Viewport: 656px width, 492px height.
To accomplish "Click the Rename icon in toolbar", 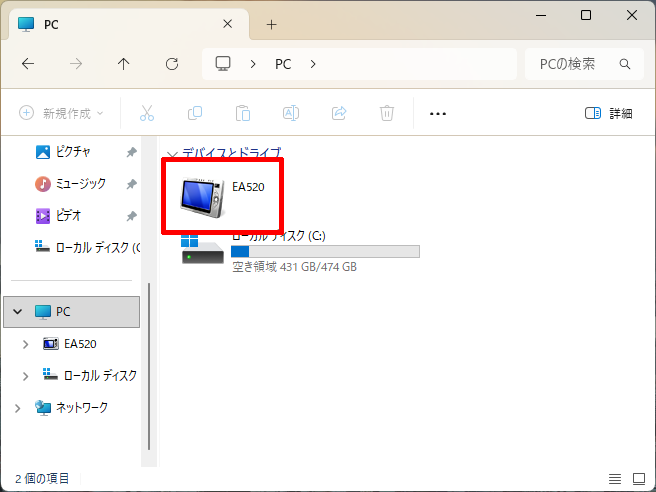I will tap(290, 113).
